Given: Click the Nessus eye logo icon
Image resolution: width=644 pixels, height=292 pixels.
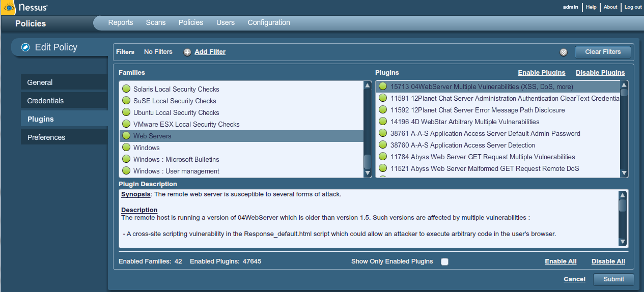Looking at the screenshot, I should click(x=9, y=8).
